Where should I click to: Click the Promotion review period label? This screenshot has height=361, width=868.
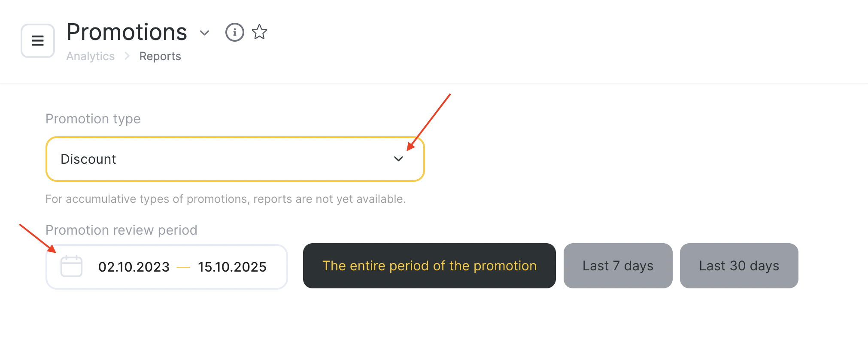[x=121, y=230]
